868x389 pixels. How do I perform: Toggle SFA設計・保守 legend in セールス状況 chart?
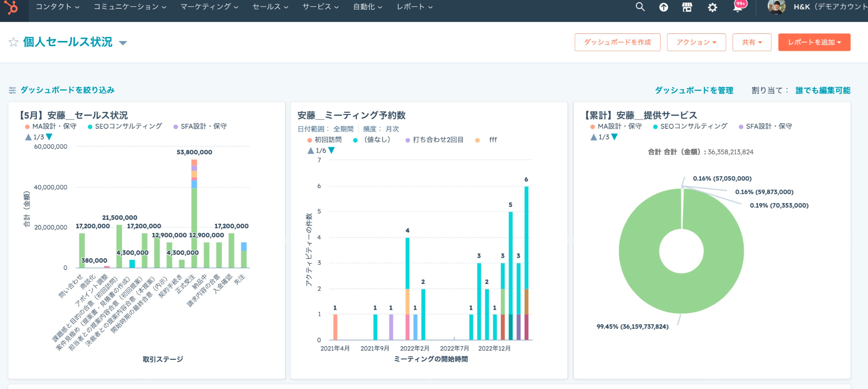(200, 126)
